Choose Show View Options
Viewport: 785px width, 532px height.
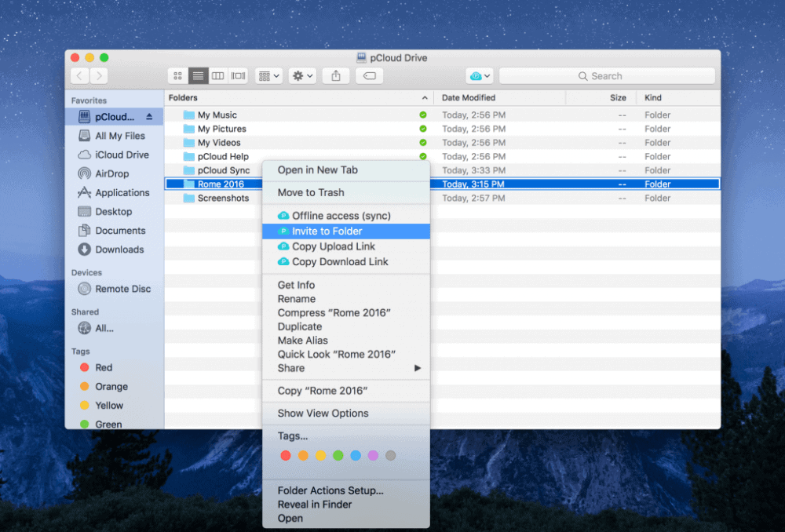tap(346, 414)
